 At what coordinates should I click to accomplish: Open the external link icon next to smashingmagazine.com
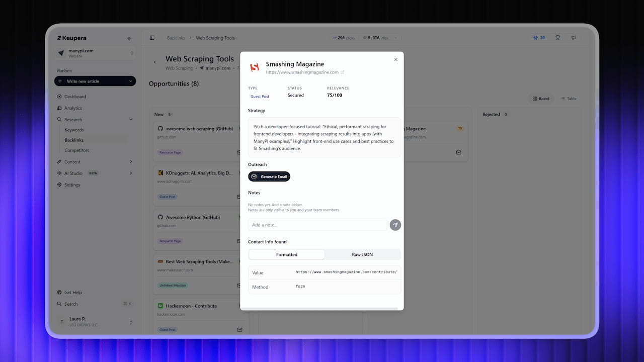pyautogui.click(x=343, y=72)
